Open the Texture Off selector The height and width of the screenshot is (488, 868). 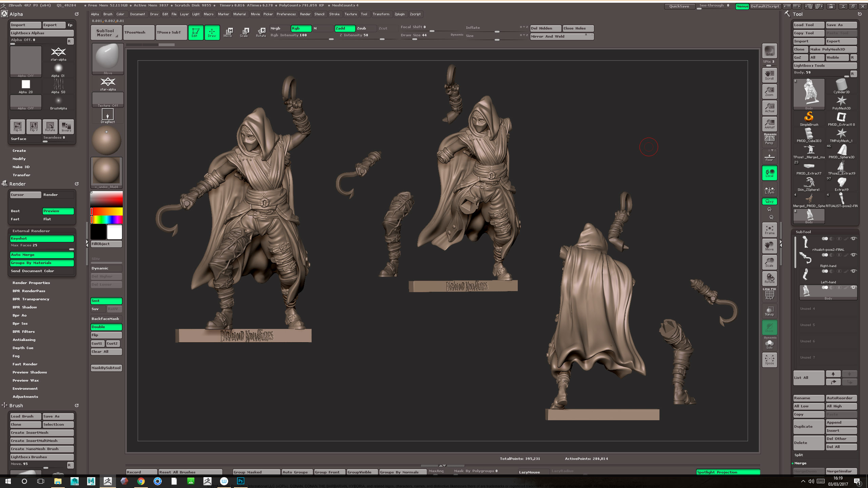(108, 100)
